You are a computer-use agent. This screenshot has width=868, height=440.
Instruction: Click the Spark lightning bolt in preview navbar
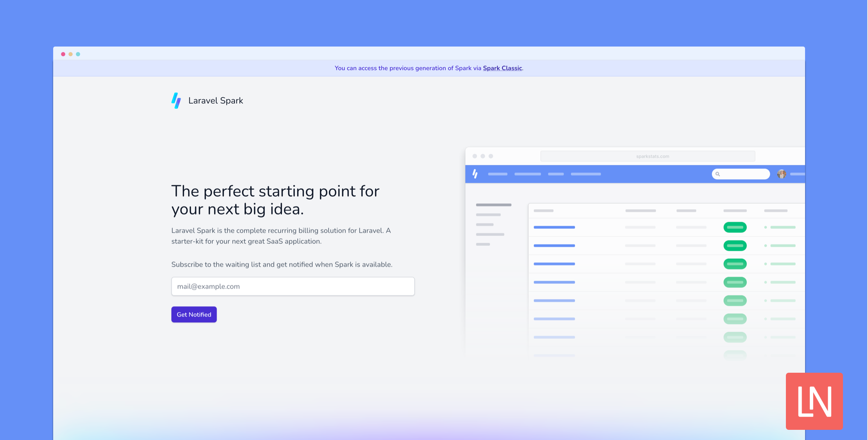pyautogui.click(x=476, y=173)
